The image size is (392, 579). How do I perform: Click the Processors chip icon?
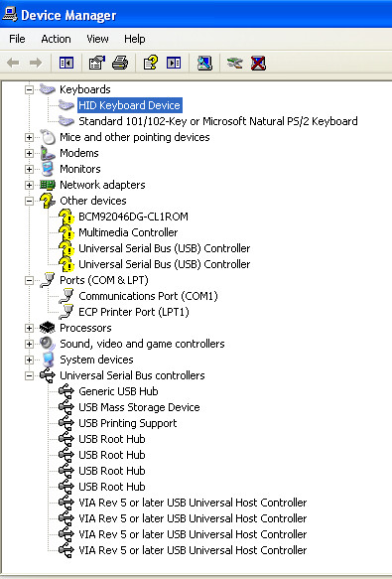coord(48,328)
